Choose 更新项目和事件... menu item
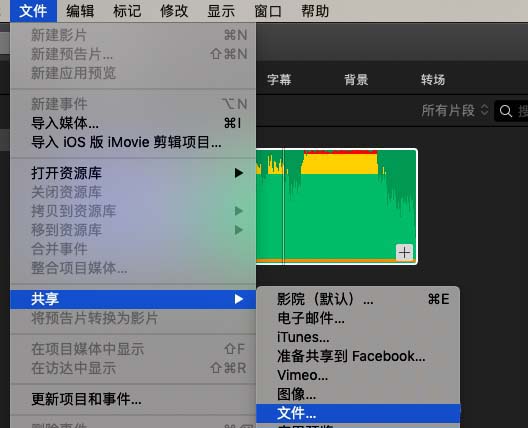The height and width of the screenshot is (428, 528). tap(133, 399)
